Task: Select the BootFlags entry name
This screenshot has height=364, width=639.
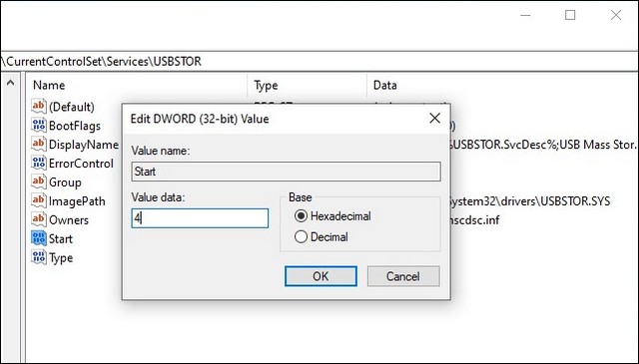Action: pyautogui.click(x=75, y=126)
